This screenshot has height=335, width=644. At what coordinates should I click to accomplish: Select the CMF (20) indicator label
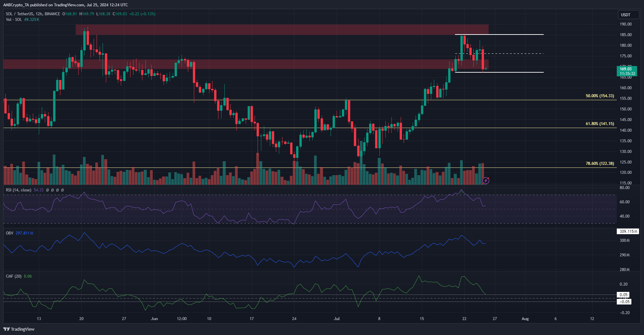click(x=14, y=276)
